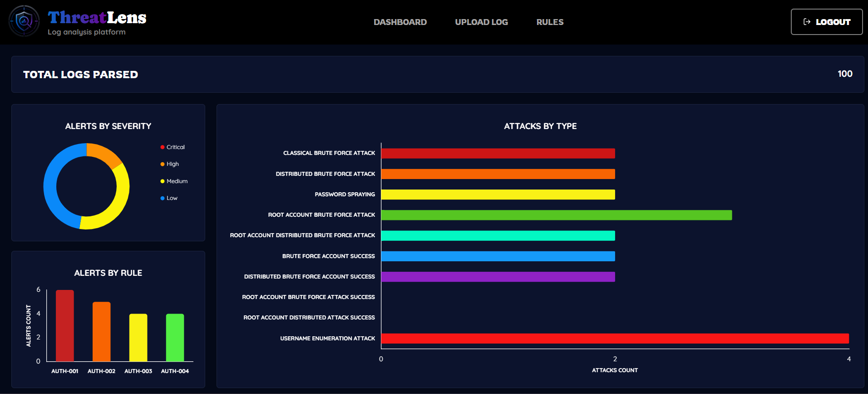Click the arrow icon on the Logout button
The height and width of the screenshot is (394, 868).
(807, 22)
